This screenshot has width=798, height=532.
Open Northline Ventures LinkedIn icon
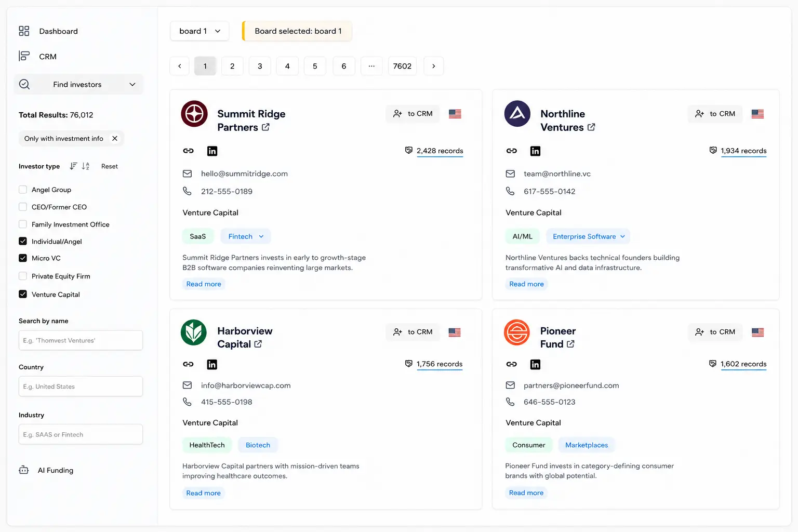(535, 151)
